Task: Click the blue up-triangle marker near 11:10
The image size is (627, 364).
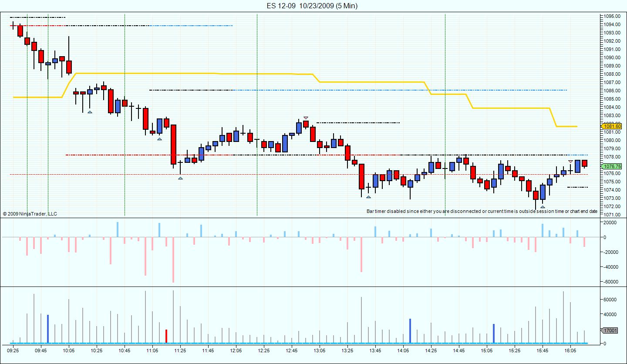Action: coord(159,139)
